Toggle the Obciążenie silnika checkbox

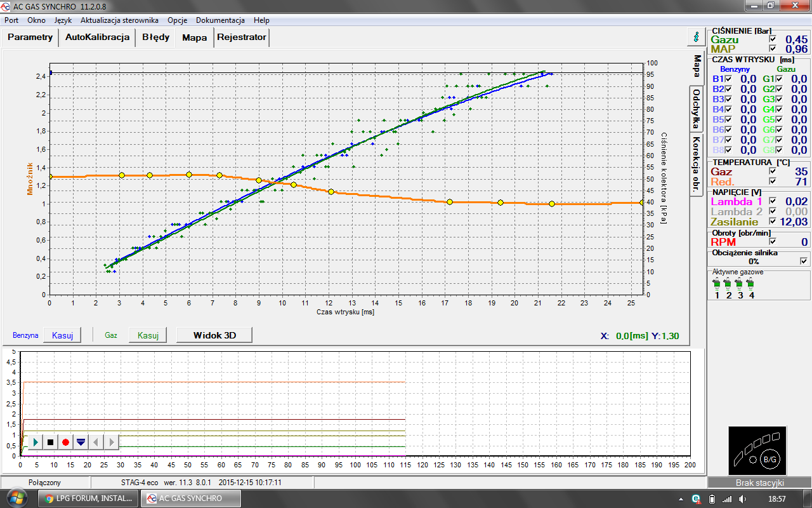[804, 261]
